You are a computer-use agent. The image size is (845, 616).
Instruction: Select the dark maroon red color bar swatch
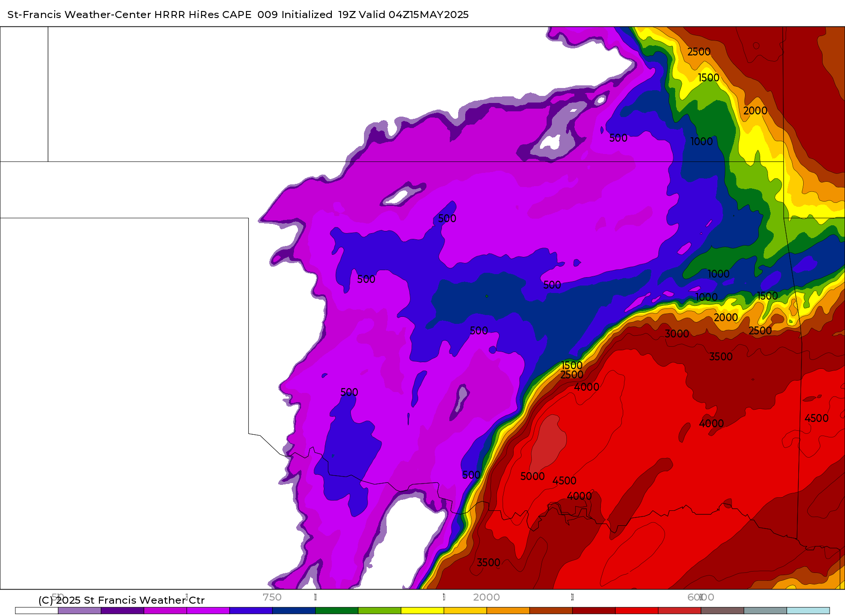(x=594, y=611)
